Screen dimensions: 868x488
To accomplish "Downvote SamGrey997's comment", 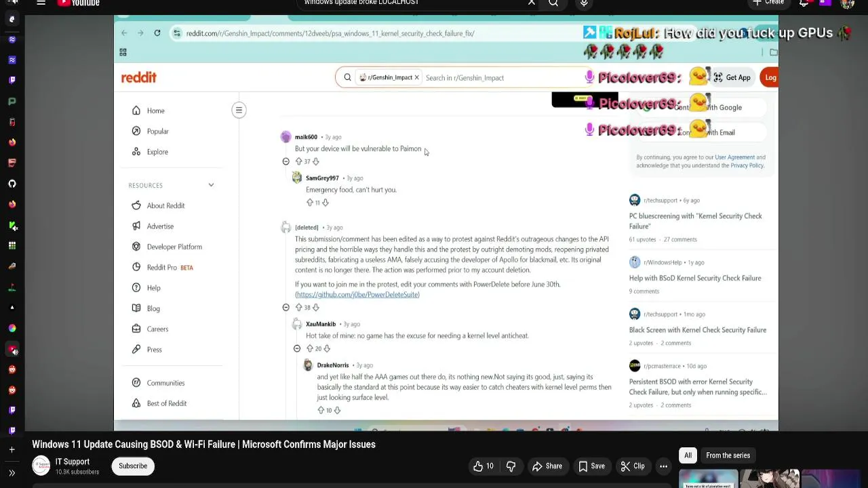I will pyautogui.click(x=325, y=203).
